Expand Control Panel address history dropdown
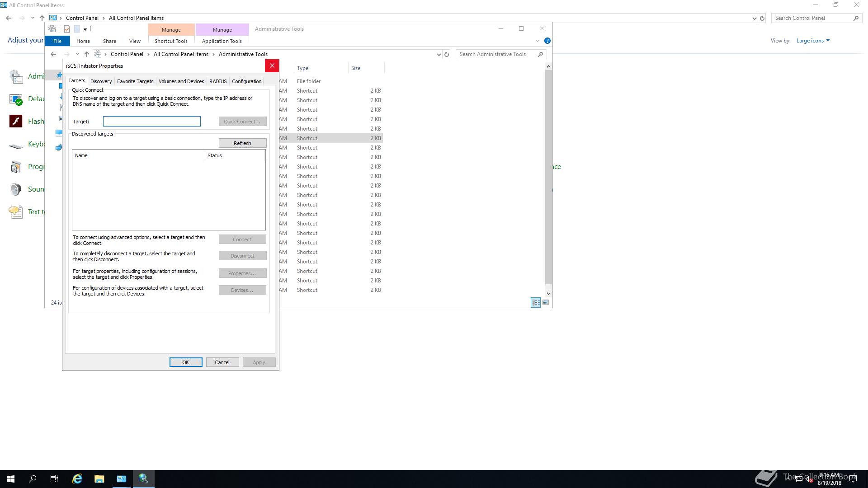868x488 pixels. point(754,18)
